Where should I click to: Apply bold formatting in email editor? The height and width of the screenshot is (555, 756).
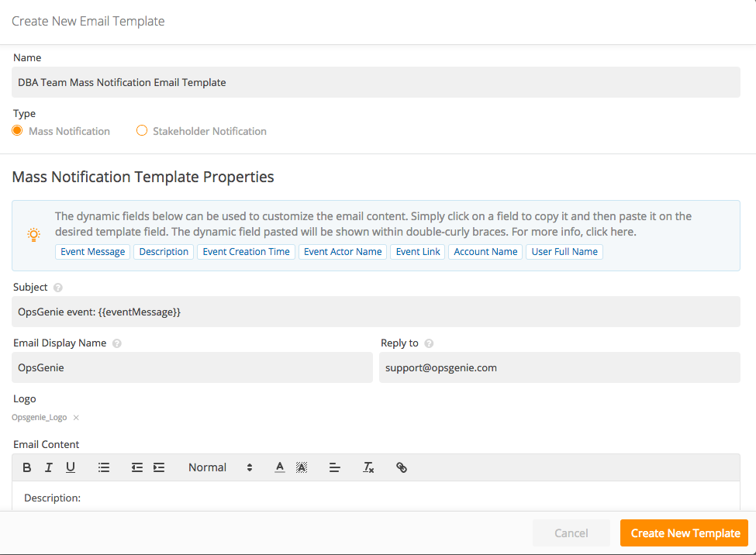[x=27, y=467]
